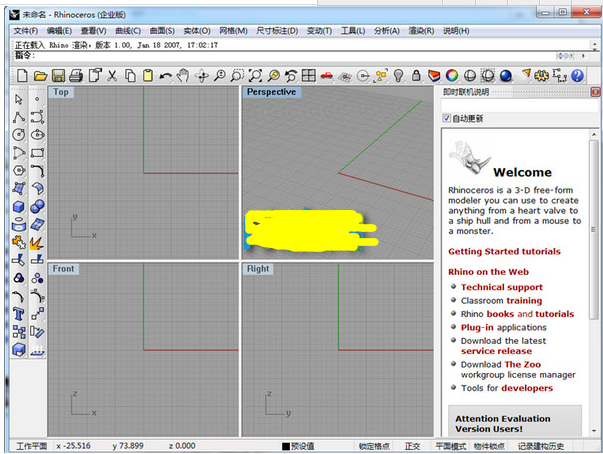The width and height of the screenshot is (603, 454).
Task: Open the 查看(V) menu
Action: click(x=93, y=31)
